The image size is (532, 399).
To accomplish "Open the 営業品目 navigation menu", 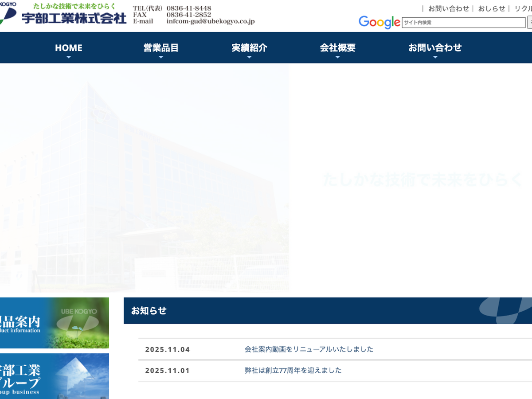I will pos(160,47).
